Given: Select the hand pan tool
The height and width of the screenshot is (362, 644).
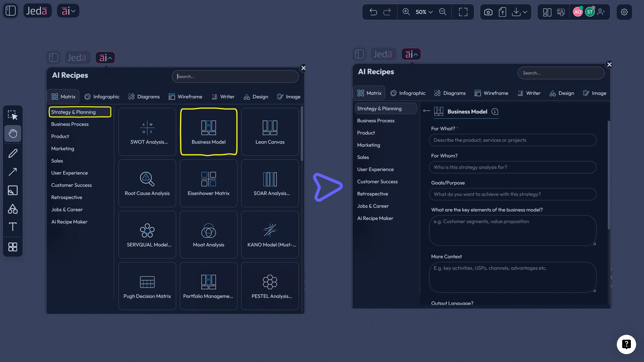Looking at the screenshot, I should coord(13,133).
